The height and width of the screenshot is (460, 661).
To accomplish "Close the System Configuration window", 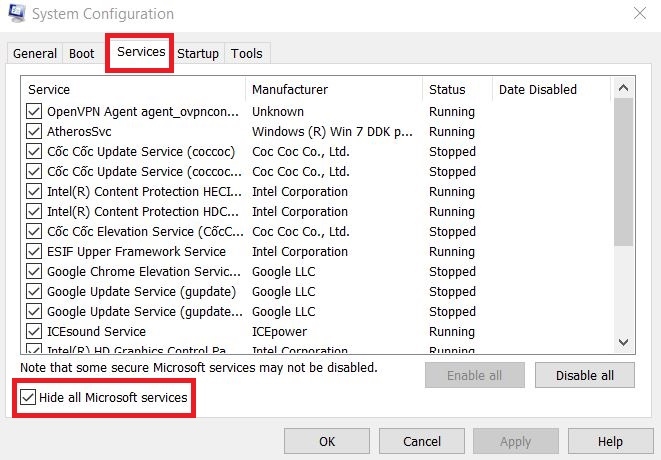I will coord(640,15).
